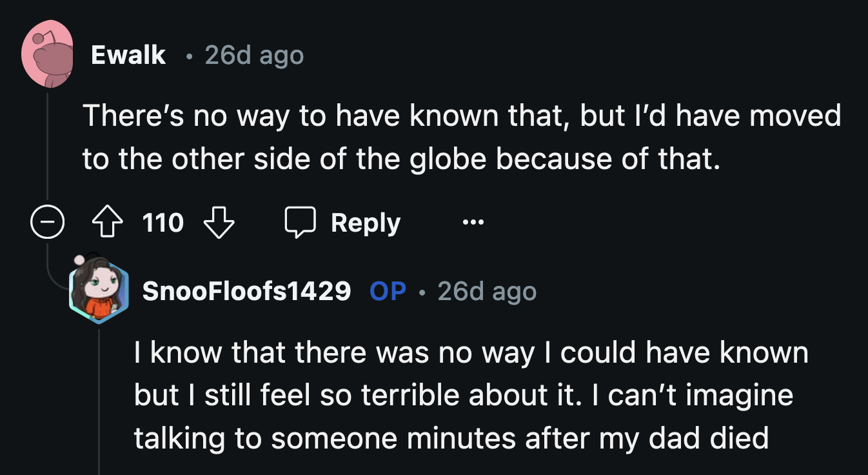Image resolution: width=868 pixels, height=475 pixels.
Task: Click the blue OP badge
Action: (387, 290)
